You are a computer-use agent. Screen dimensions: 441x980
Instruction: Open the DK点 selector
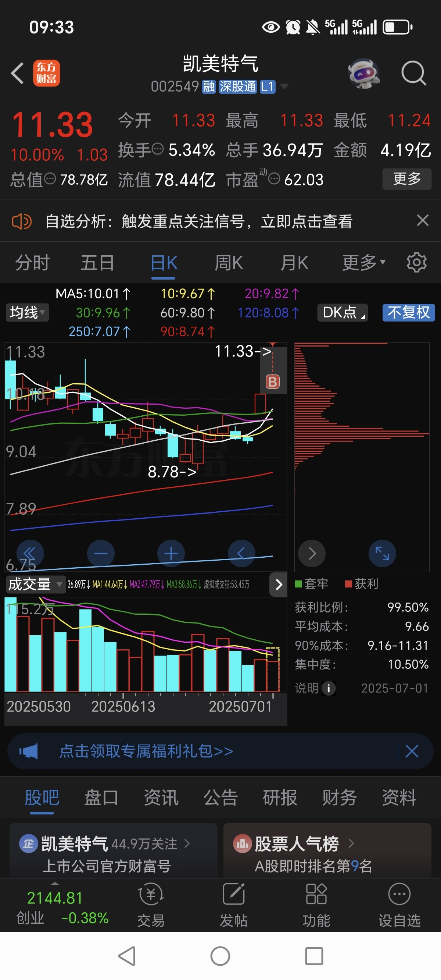(343, 312)
